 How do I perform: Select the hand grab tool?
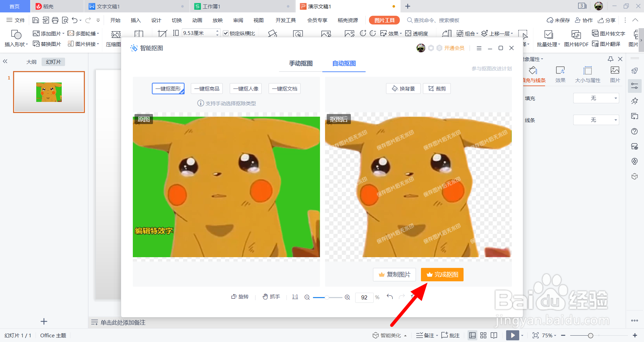click(x=271, y=297)
